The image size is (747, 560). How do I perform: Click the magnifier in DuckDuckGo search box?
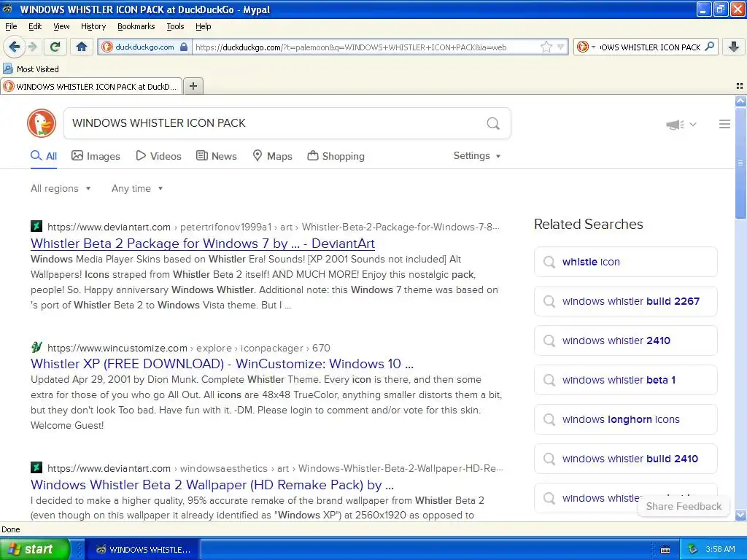pyautogui.click(x=493, y=123)
